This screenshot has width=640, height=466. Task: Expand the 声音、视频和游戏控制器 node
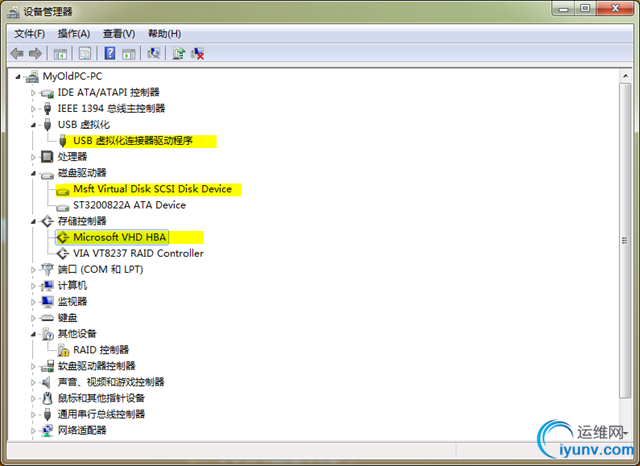pos(33,383)
